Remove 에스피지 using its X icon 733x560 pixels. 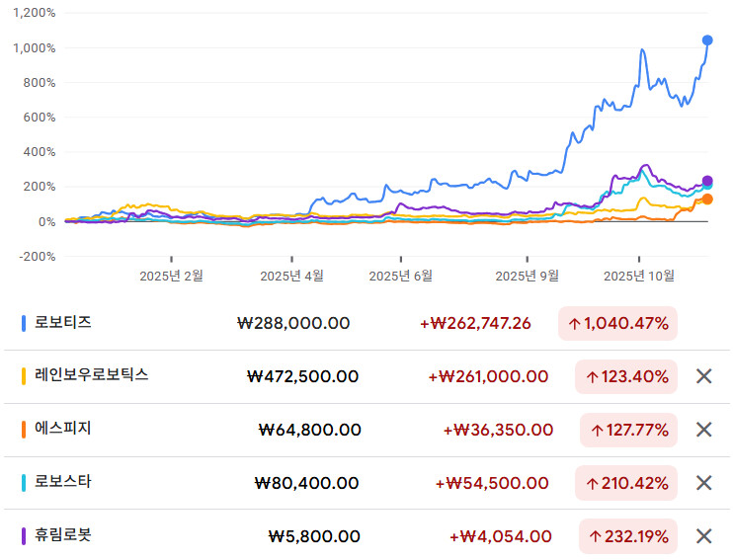coord(703,430)
